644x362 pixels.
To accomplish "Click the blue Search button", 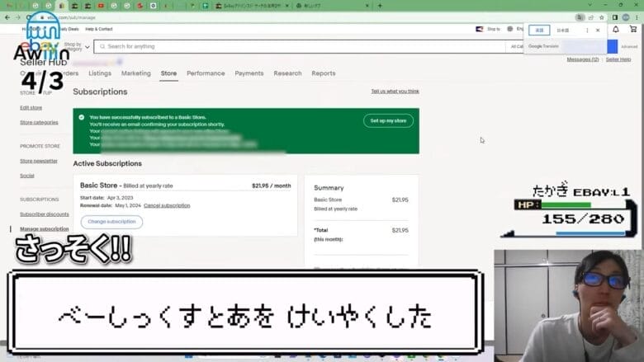I will [612, 47].
